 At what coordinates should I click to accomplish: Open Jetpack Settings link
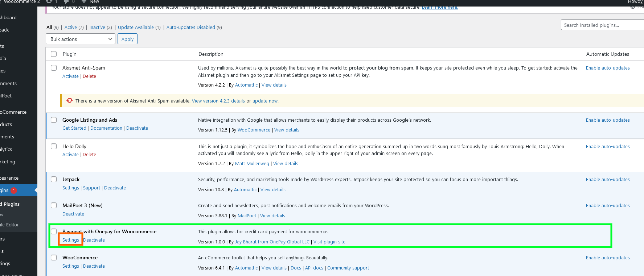pyautogui.click(x=71, y=188)
